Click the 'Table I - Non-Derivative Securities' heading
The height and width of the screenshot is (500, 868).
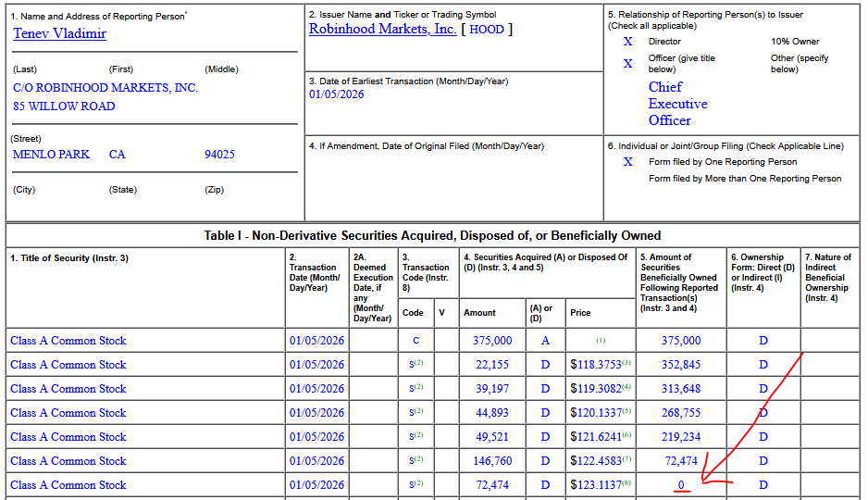tap(432, 236)
